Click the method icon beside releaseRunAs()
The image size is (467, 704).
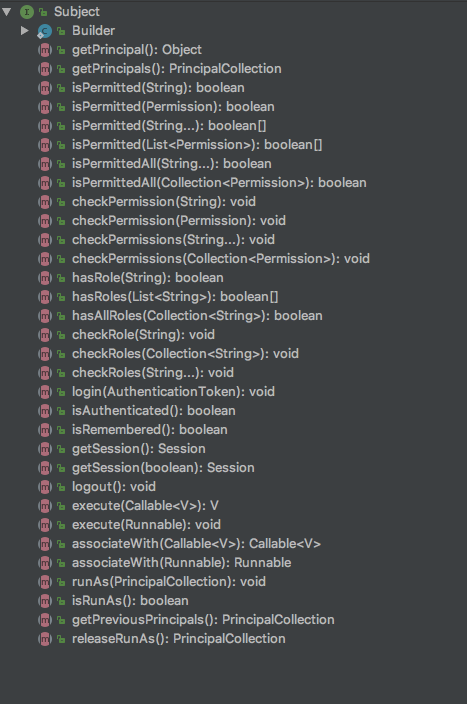[45, 639]
